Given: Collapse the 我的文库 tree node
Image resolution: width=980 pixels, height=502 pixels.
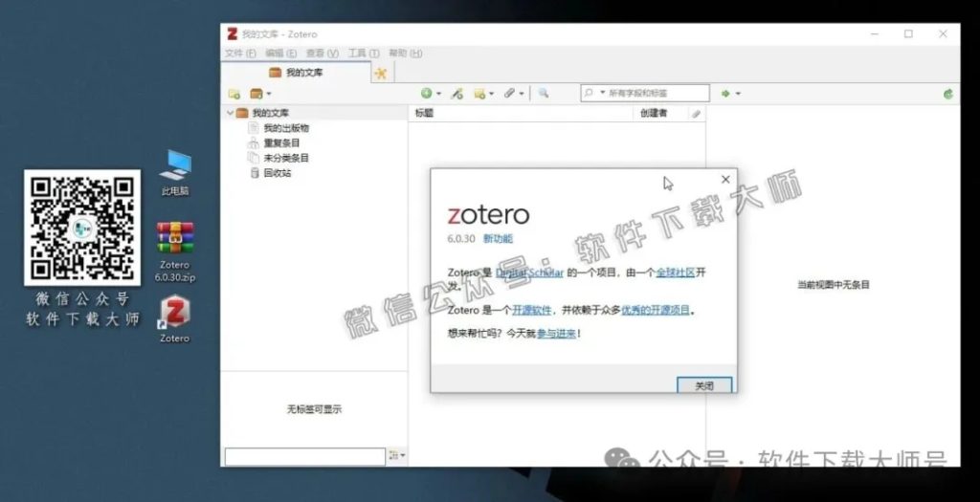Looking at the screenshot, I should [230, 113].
